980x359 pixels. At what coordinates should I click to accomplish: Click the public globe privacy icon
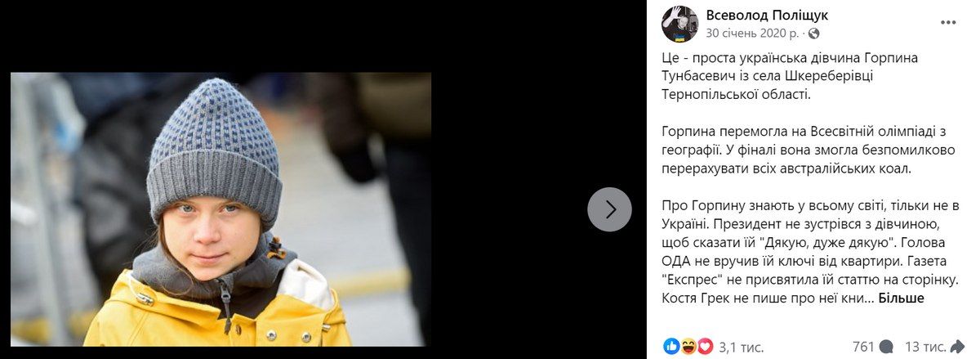click(x=813, y=34)
